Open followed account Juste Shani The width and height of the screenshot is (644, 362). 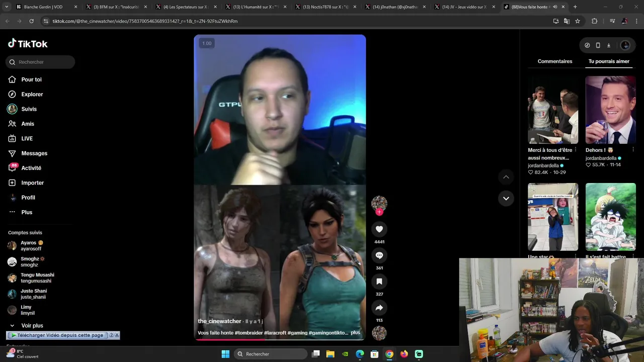click(x=34, y=294)
